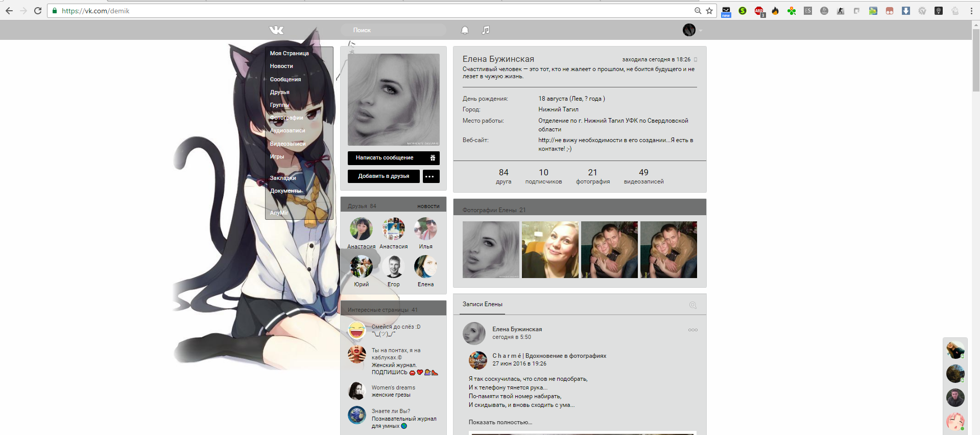Bookmark this page with the star
This screenshot has height=435, width=980.
(709, 11)
